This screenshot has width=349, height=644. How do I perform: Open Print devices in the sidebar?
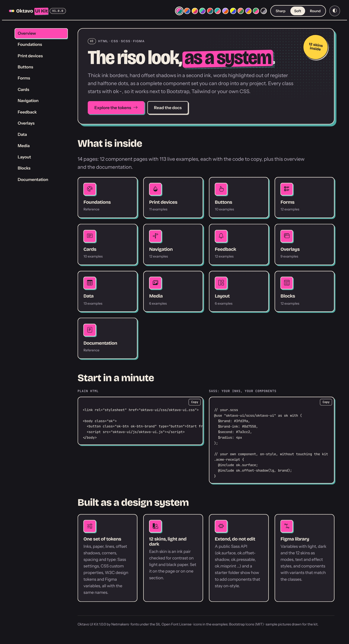41,56
